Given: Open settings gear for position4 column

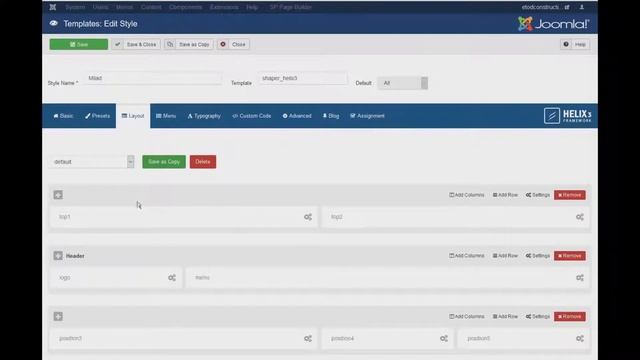Looking at the screenshot, I should pyautogui.click(x=444, y=339).
